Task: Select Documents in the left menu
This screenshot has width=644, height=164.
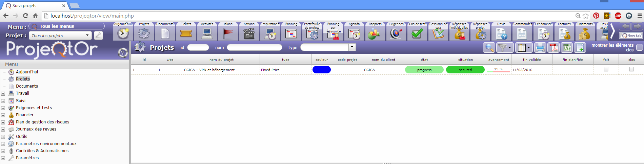Action: point(27,86)
